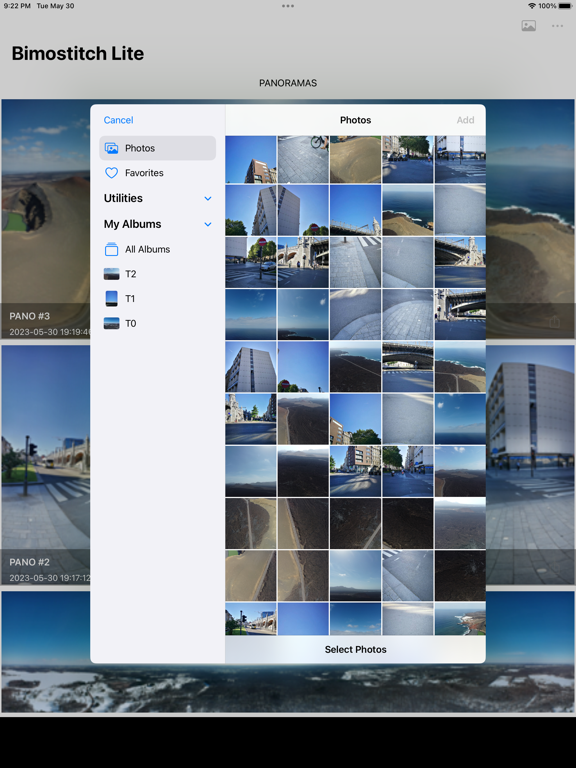
Task: Click the Favorites heart icon
Action: point(112,173)
